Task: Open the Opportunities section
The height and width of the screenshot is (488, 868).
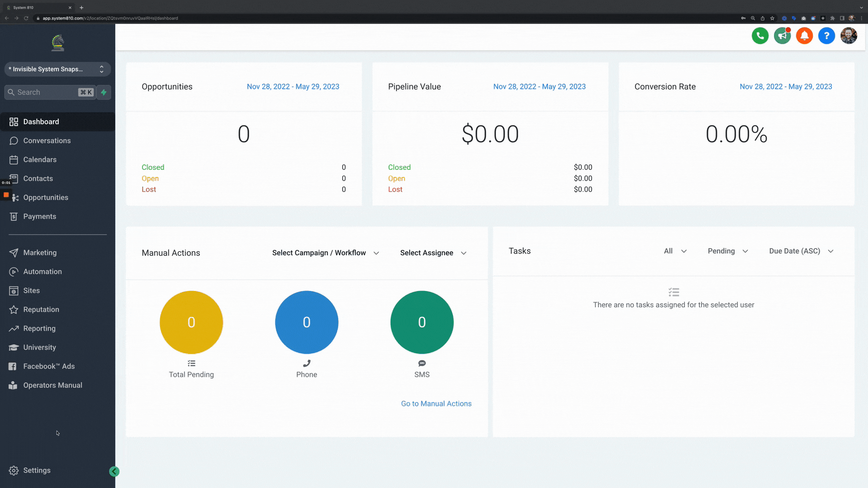Action: [x=45, y=197]
